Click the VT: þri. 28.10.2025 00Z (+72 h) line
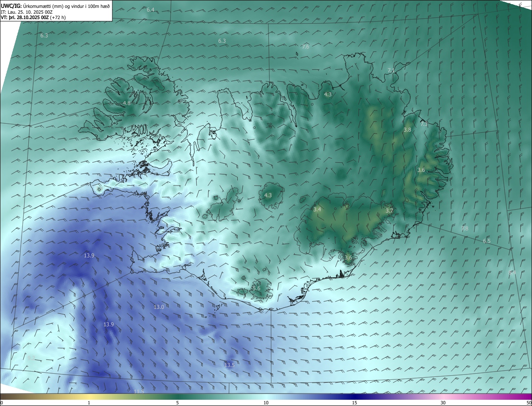The image size is (532, 406). [x=33, y=17]
